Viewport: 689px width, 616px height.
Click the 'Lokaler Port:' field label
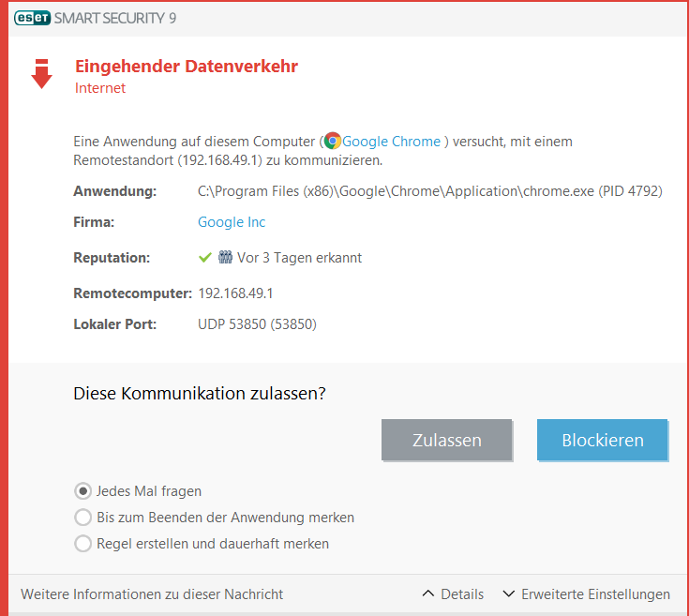coord(115,324)
